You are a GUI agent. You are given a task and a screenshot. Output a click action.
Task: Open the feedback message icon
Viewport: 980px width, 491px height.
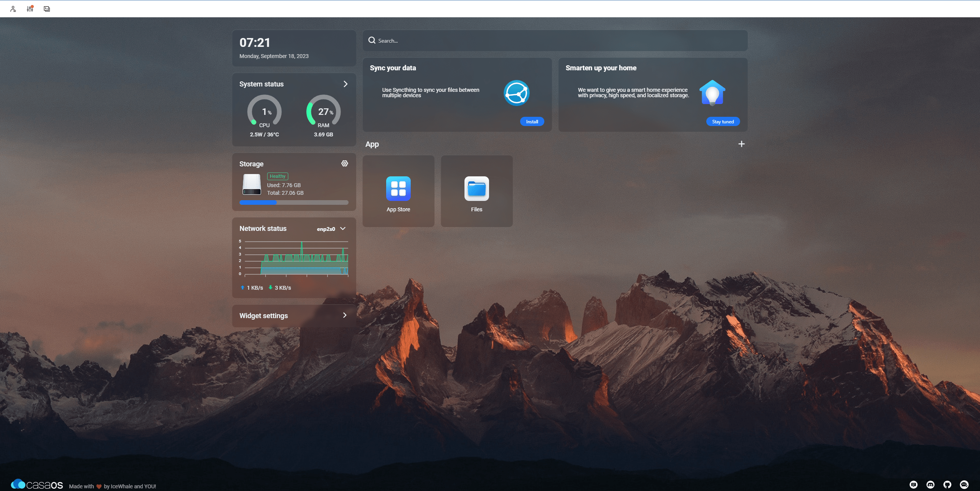[913, 484]
